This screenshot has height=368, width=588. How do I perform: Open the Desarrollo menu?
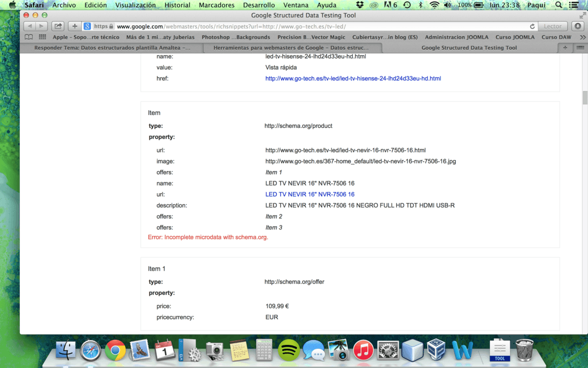[259, 5]
